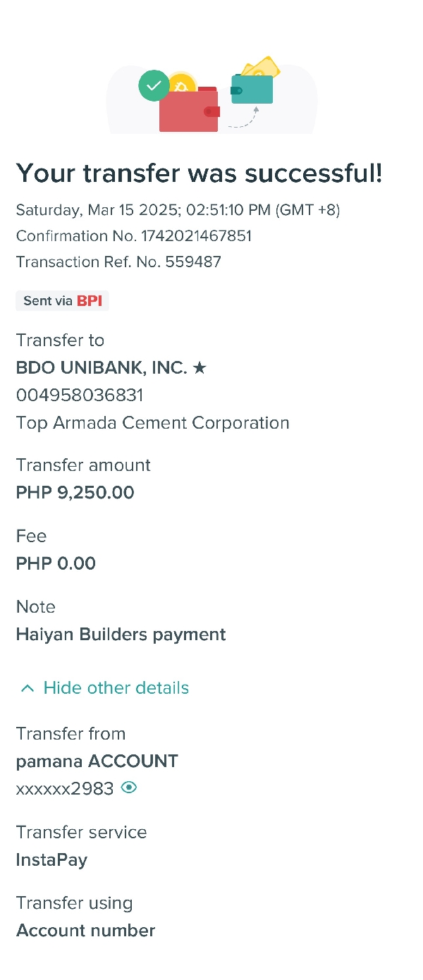The width and height of the screenshot is (423, 980).
Task: Click the masked number xxxxxx2983
Action: tap(65, 789)
